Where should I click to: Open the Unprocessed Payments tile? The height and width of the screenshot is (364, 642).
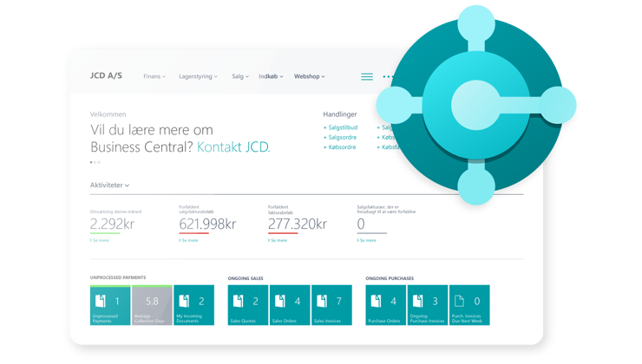pyautogui.click(x=110, y=305)
